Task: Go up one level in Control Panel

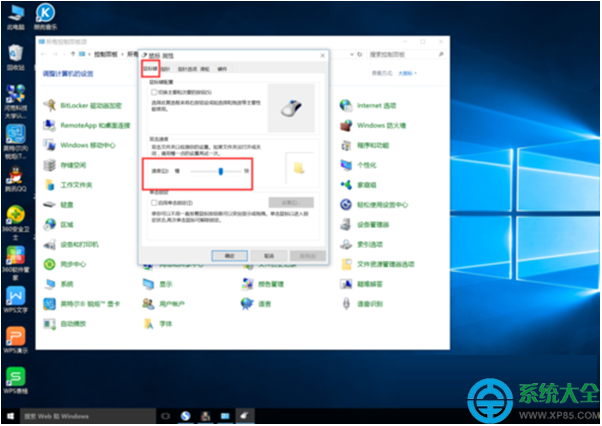Action: point(73,54)
